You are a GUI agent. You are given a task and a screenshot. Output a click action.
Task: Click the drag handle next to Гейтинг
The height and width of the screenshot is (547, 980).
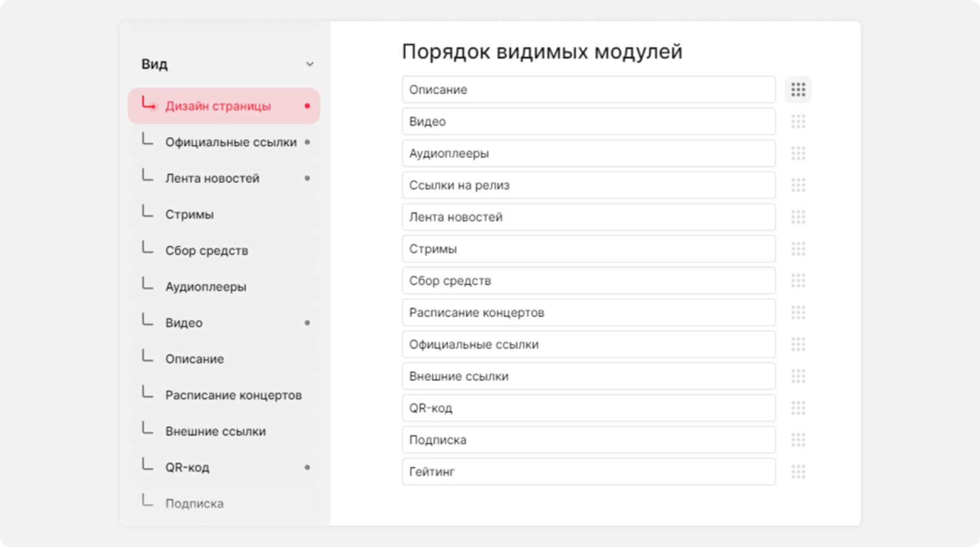tap(798, 472)
